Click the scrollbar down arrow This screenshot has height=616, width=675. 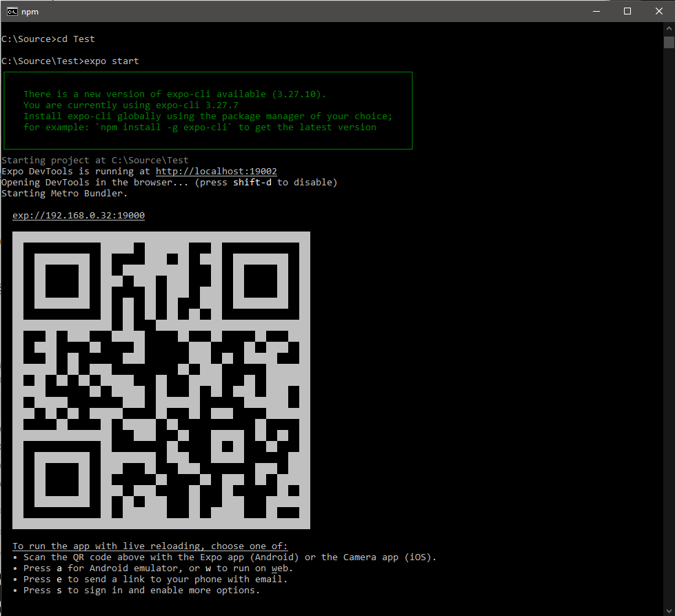pyautogui.click(x=669, y=610)
